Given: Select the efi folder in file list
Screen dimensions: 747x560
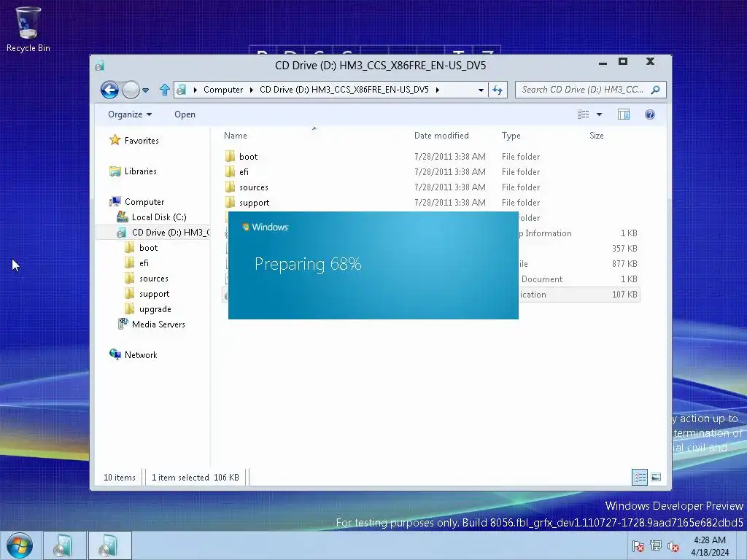Looking at the screenshot, I should coord(244,172).
